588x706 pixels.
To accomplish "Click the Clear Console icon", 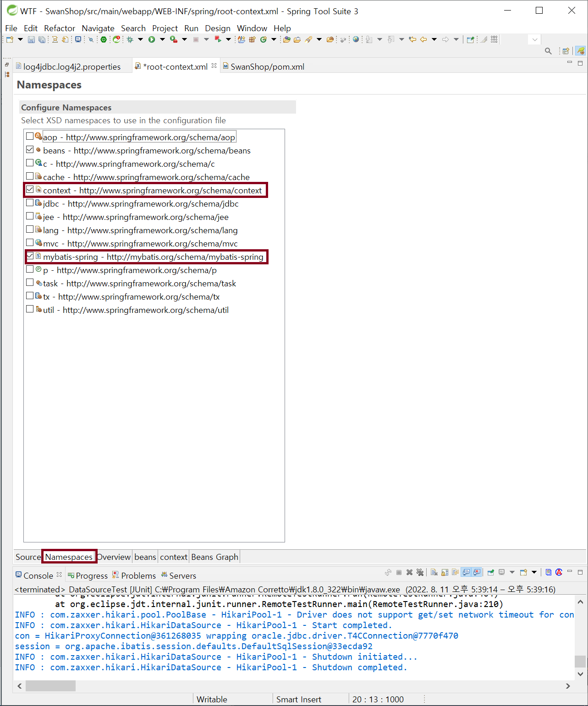I will tap(434, 572).
